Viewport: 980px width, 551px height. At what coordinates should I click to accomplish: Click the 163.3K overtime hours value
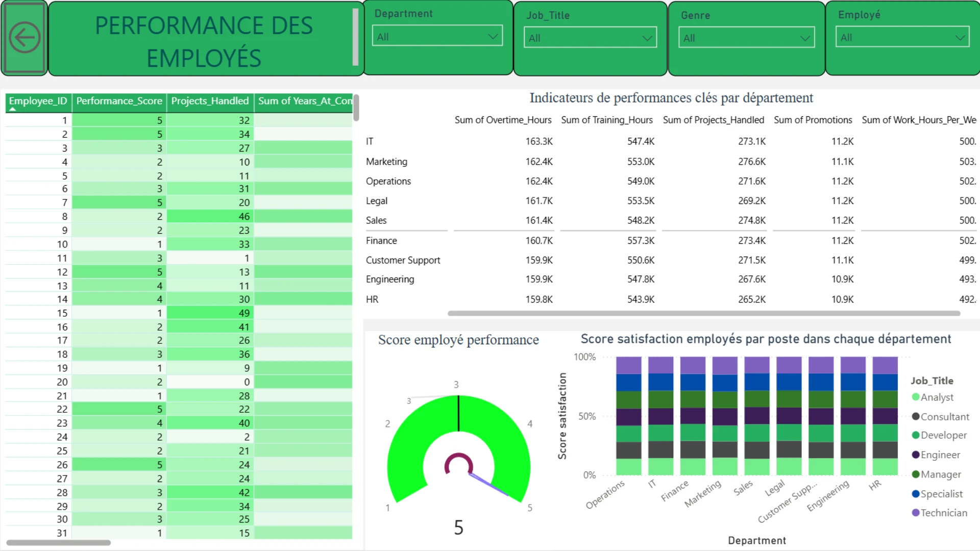pos(539,141)
